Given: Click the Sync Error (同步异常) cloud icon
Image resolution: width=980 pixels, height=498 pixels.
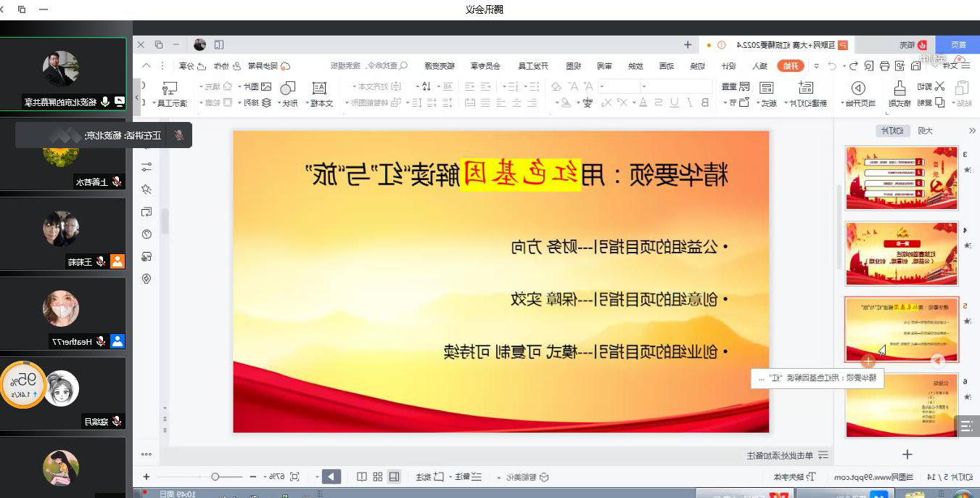Looking at the screenshot, I should pyautogui.click(x=286, y=66).
